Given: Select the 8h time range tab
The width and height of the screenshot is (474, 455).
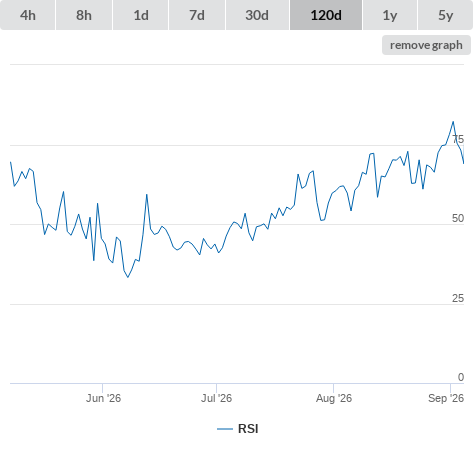Looking at the screenshot, I should (84, 15).
